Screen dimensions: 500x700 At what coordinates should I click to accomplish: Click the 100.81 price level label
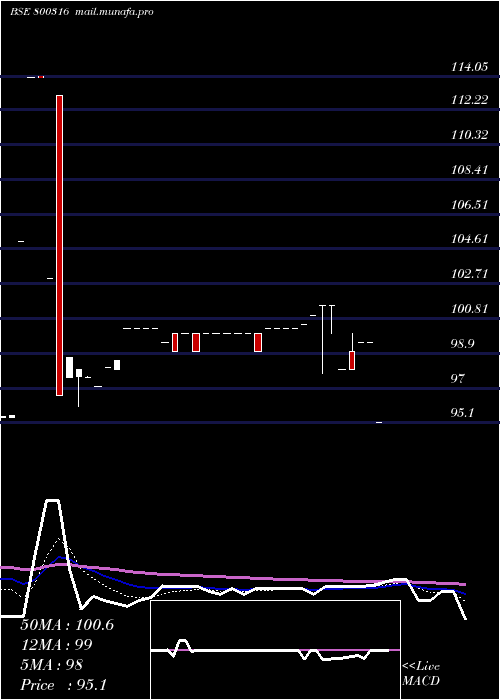click(x=469, y=309)
